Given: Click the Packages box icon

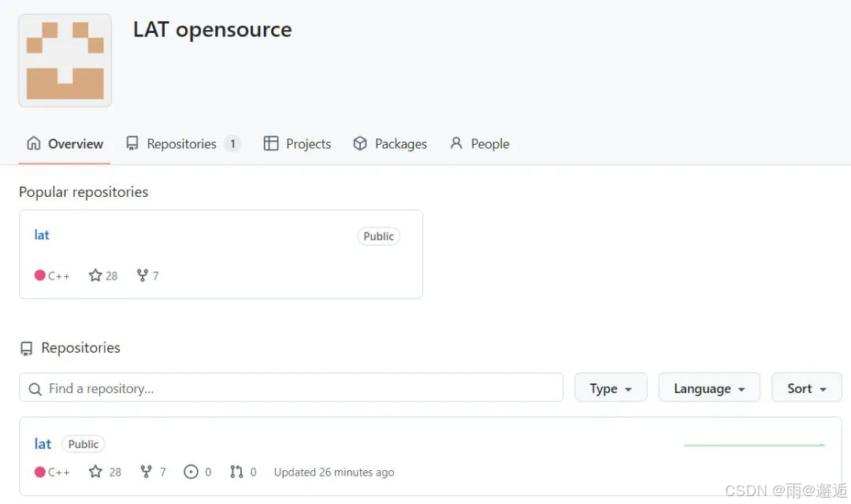Looking at the screenshot, I should click(360, 143).
